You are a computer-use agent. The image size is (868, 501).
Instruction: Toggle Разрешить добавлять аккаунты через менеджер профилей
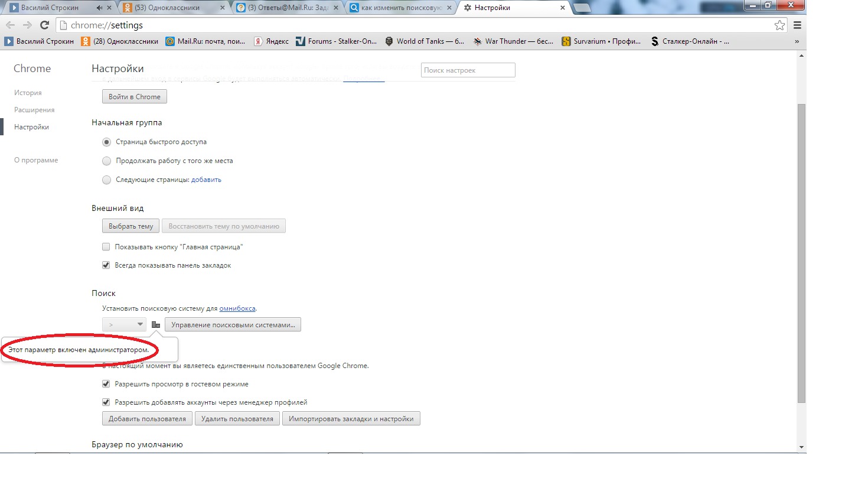(x=106, y=402)
